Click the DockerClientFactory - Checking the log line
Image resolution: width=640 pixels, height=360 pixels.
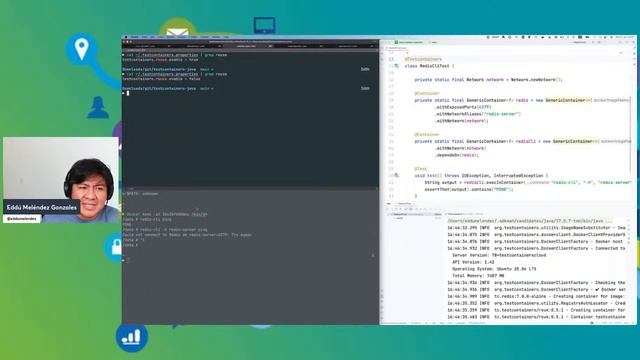[536, 282]
